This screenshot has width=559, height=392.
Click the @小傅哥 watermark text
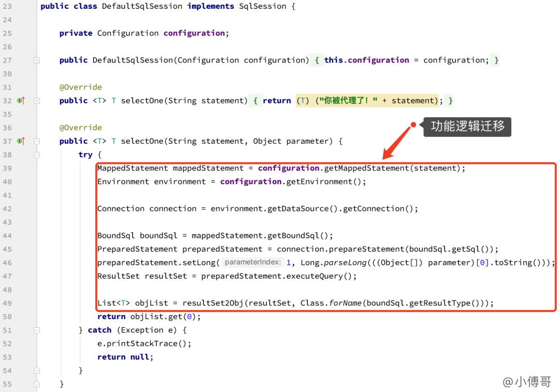[x=527, y=382]
